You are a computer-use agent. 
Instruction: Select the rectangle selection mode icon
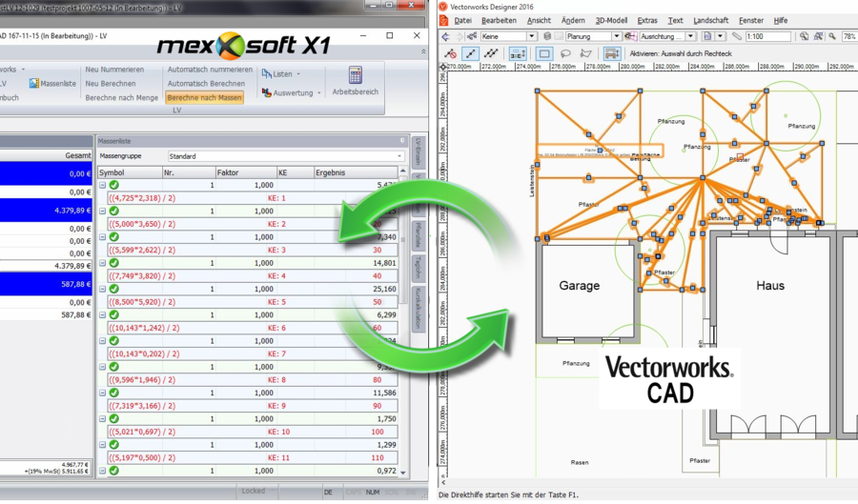pyautogui.click(x=544, y=54)
